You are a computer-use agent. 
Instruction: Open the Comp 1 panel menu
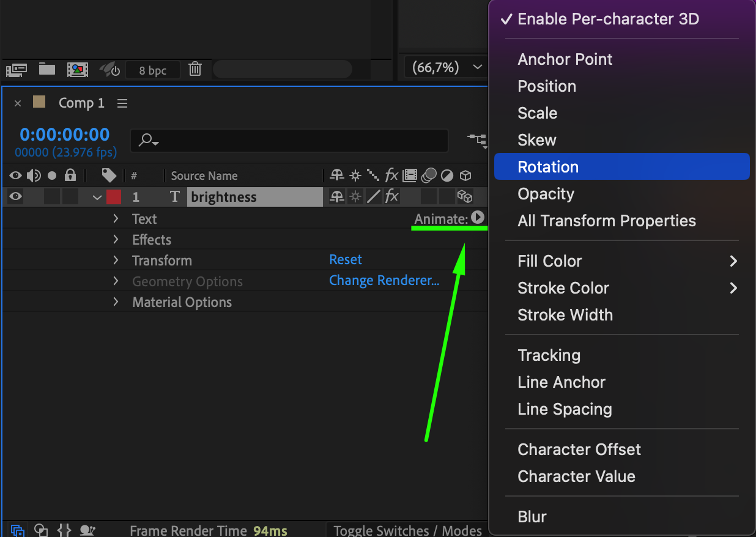(122, 103)
